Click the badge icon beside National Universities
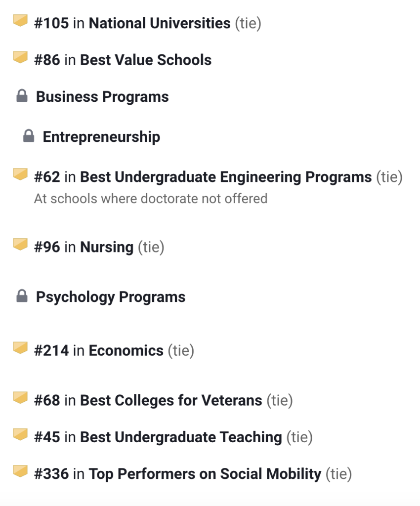The width and height of the screenshot is (420, 506). pyautogui.click(x=20, y=21)
